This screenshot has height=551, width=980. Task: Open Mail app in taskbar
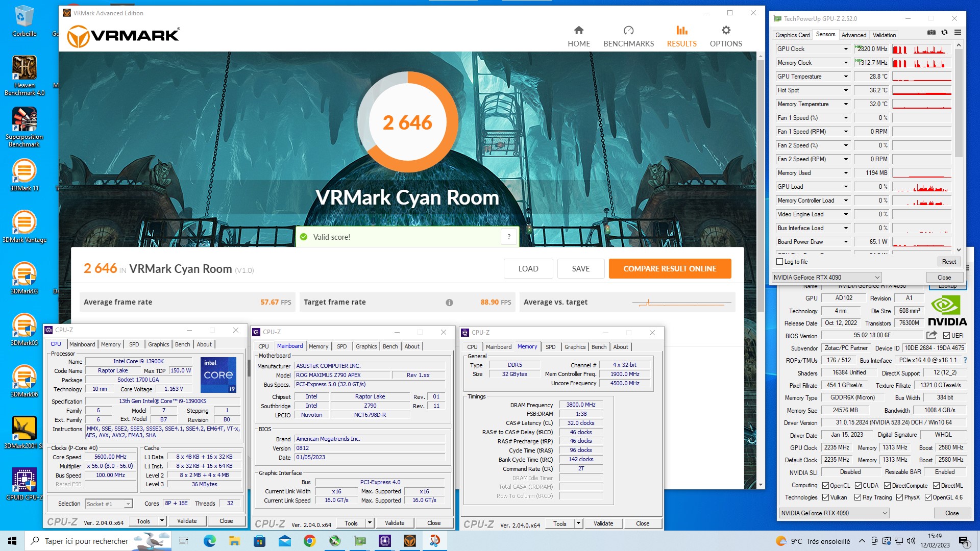pyautogui.click(x=284, y=541)
